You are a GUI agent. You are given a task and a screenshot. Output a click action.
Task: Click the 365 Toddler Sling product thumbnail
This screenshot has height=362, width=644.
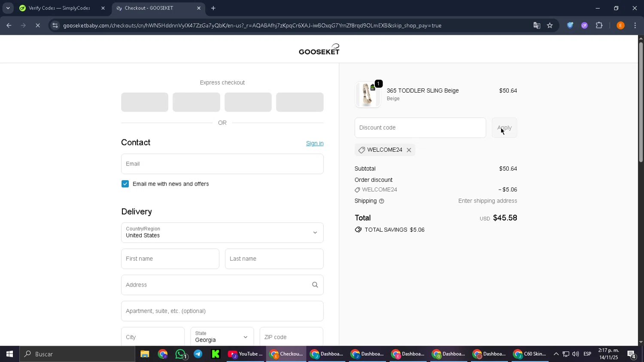(x=368, y=94)
